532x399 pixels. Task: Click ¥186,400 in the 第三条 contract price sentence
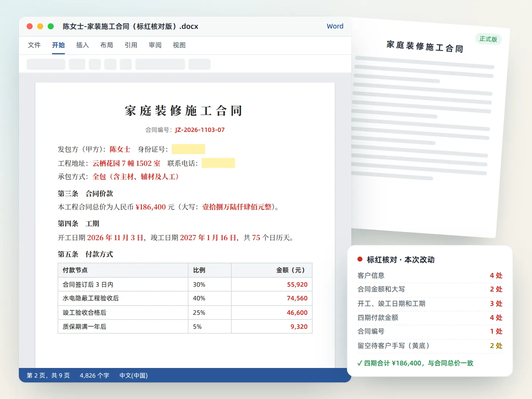(x=151, y=207)
